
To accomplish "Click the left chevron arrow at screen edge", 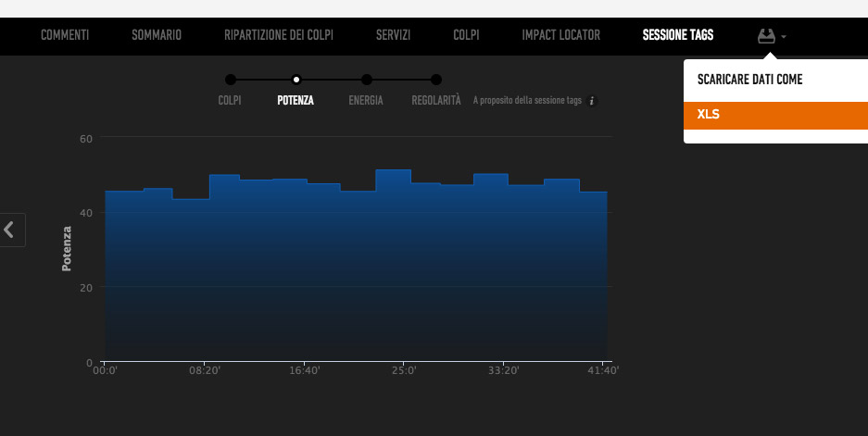I will (x=10, y=230).
